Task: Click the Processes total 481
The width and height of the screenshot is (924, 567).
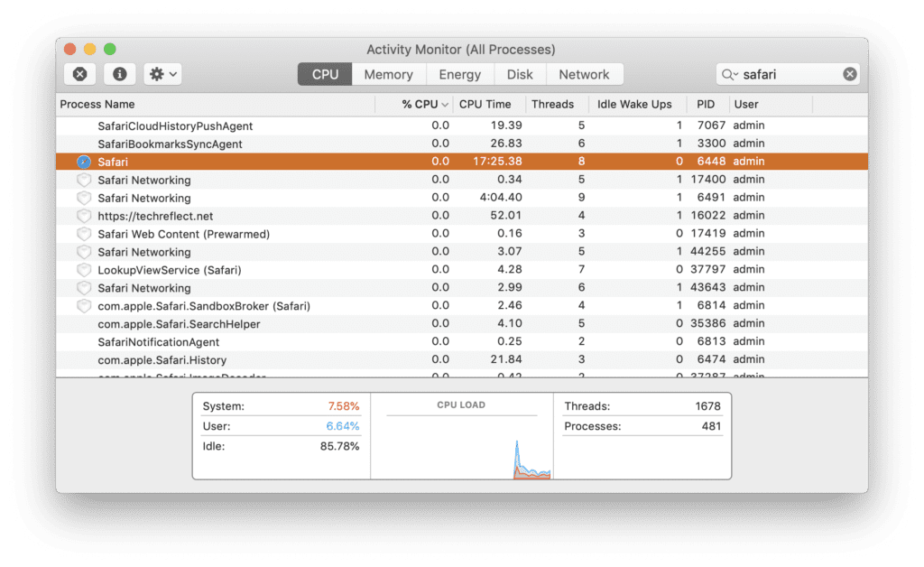Action: [x=711, y=426]
